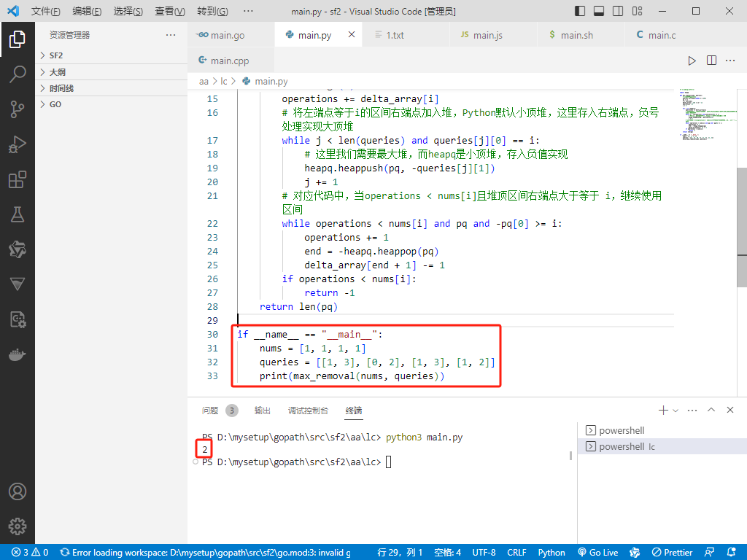
Task: Open editor more actions ellipsis
Action: click(x=730, y=61)
